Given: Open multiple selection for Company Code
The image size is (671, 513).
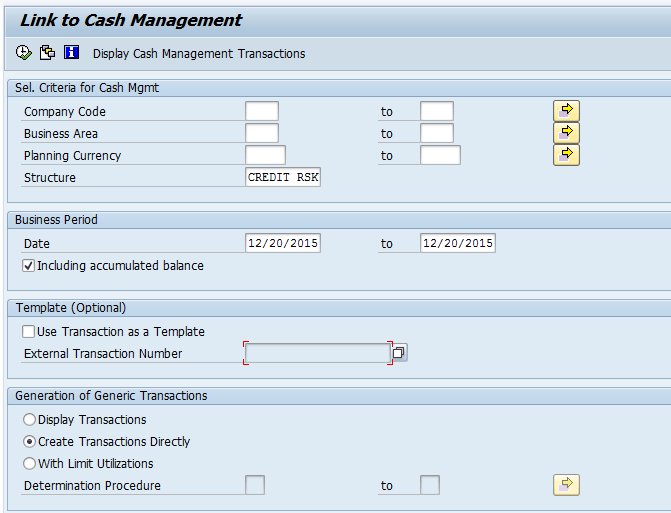Looking at the screenshot, I should [566, 111].
